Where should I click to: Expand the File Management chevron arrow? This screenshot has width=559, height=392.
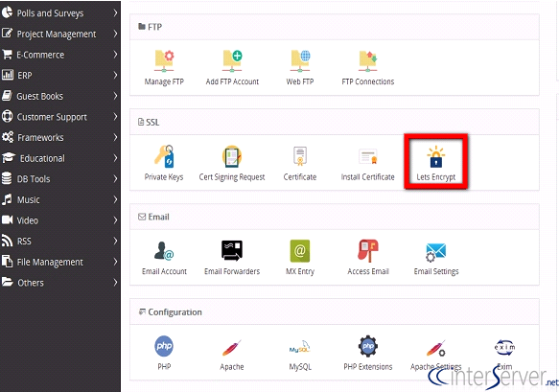click(x=115, y=262)
